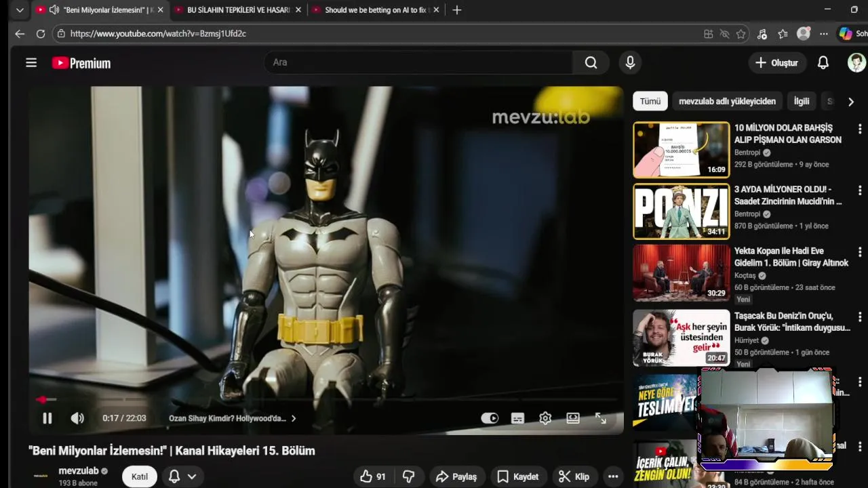Open the mevzulab channel avatar
Screen dimensions: 868x488
(41, 476)
